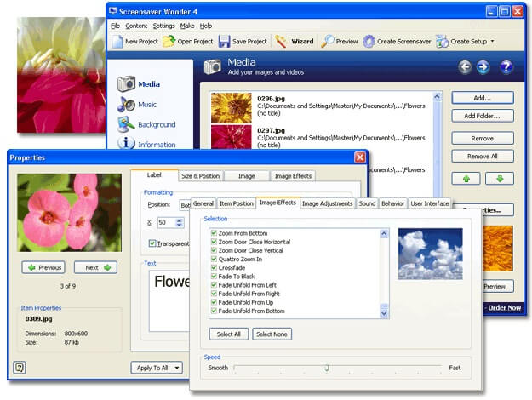
Task: Click the Add Folder... button
Action: [482, 116]
